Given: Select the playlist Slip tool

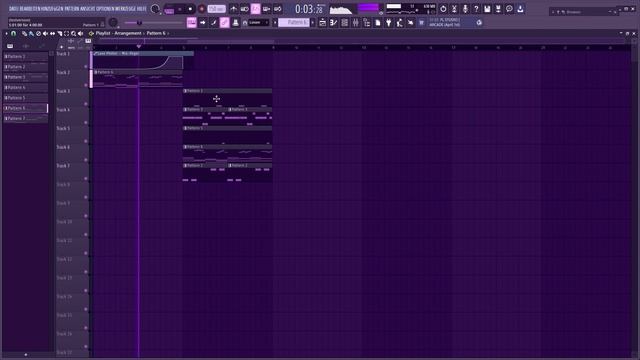Looking at the screenshot, I should pyautogui.click(x=52, y=33).
